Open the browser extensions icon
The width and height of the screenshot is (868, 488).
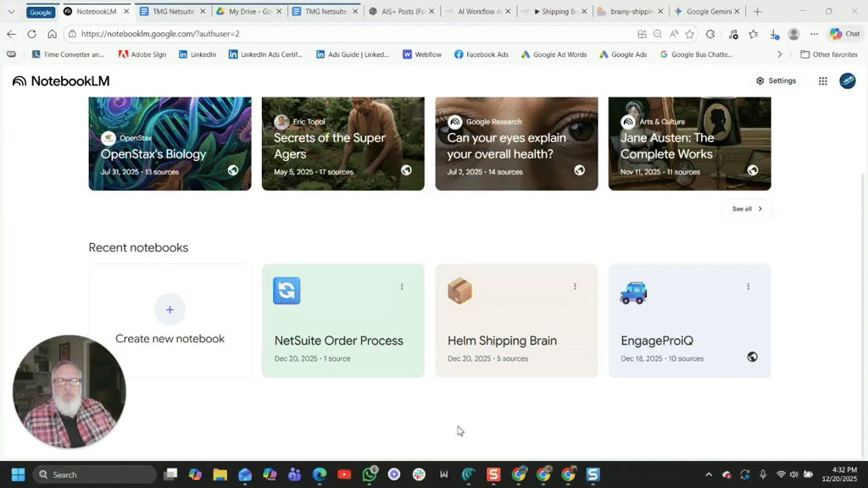[710, 34]
